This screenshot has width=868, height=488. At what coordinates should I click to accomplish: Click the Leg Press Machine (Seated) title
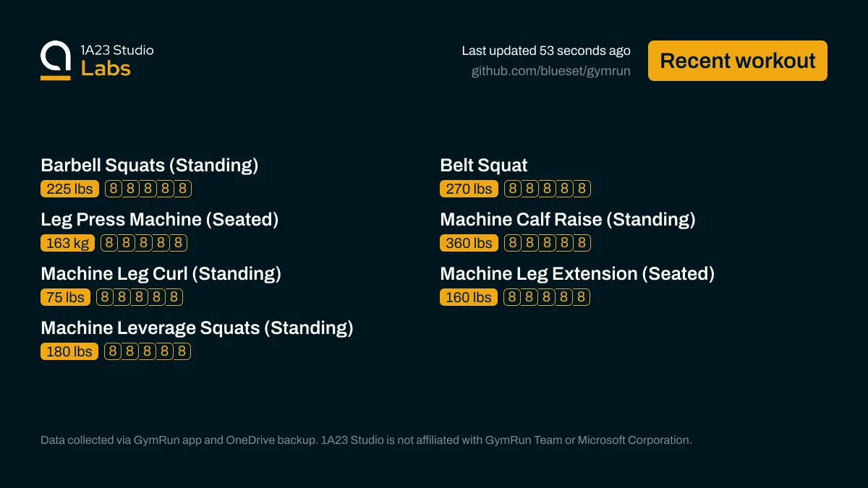point(159,219)
